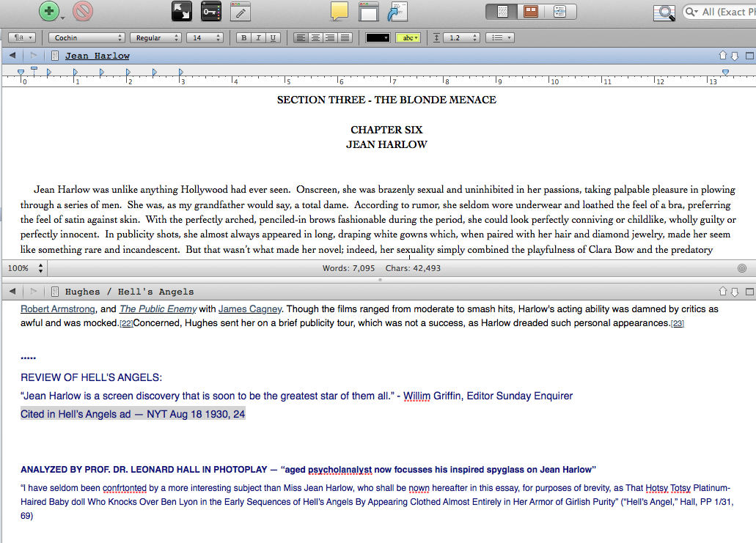Click the tab stop at ruler mark 2
This screenshot has height=543, width=756.
[128, 73]
